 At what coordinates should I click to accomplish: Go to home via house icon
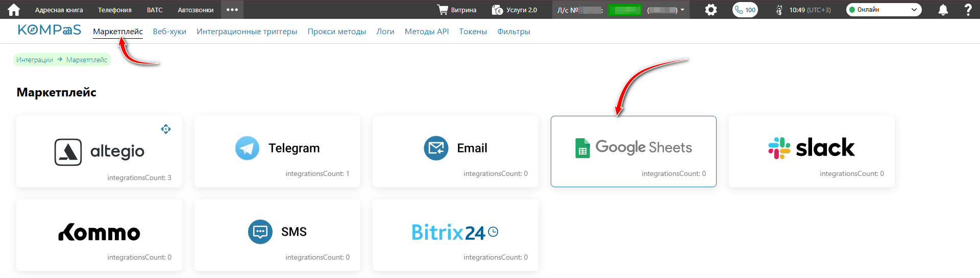tap(14, 10)
